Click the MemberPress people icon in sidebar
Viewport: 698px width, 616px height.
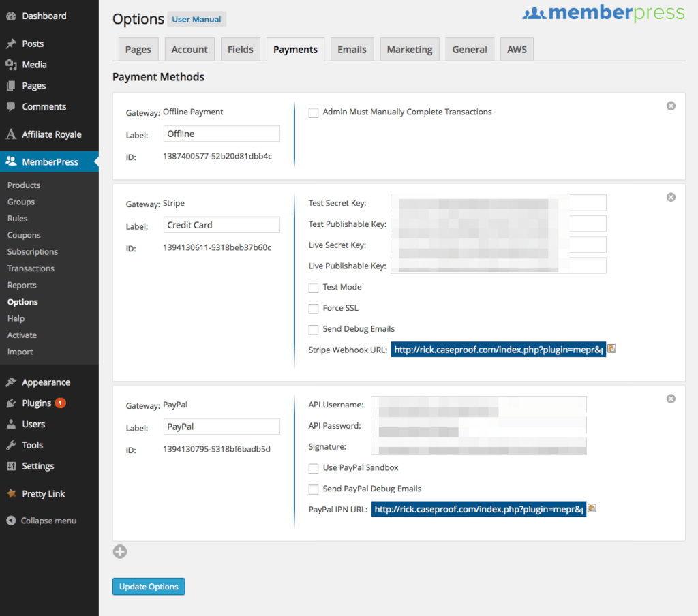tap(11, 161)
